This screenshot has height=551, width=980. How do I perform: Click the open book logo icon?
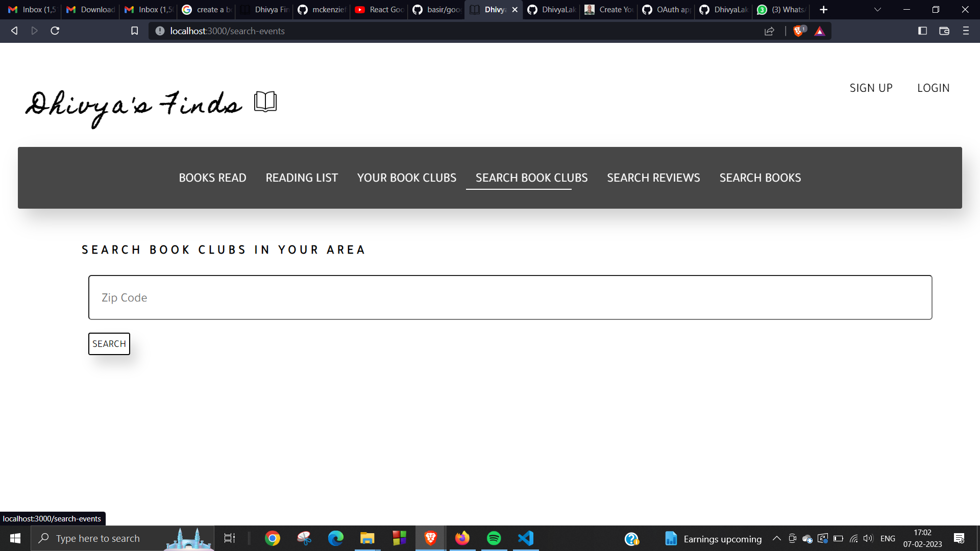[265, 102]
